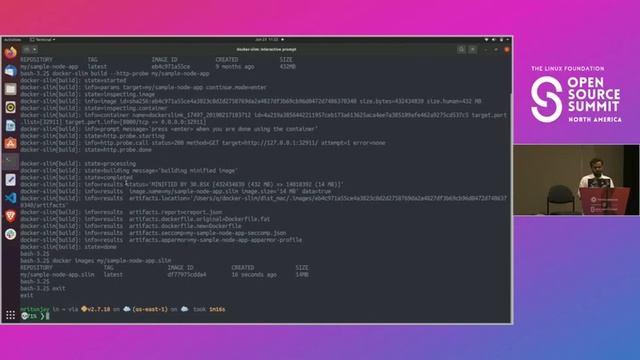Click the Open Source Summit logo
640x360 pixels.
click(576, 94)
